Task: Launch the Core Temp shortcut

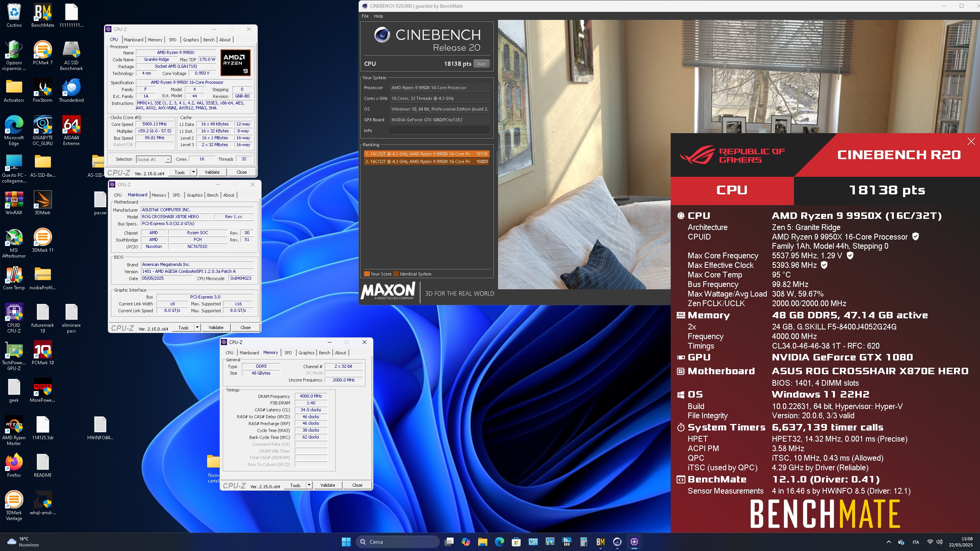Action: [14, 278]
